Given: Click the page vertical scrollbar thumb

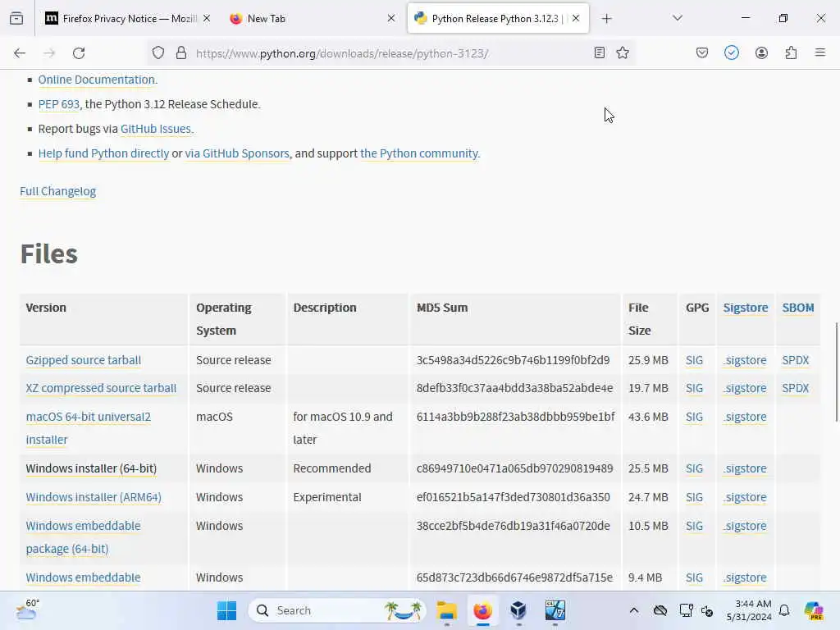Looking at the screenshot, I should 836,372.
